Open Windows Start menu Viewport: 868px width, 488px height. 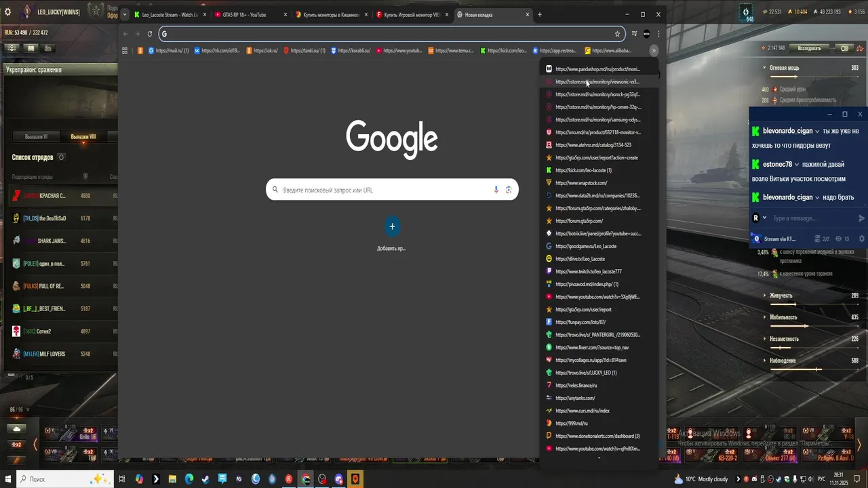(x=7, y=479)
